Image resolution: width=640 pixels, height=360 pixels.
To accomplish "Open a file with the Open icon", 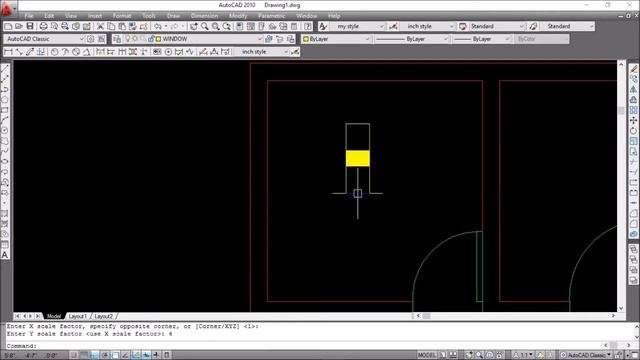I will pos(19,27).
